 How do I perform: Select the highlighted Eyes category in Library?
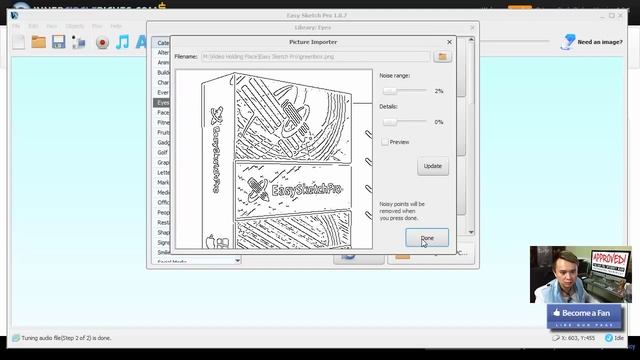coord(162,102)
